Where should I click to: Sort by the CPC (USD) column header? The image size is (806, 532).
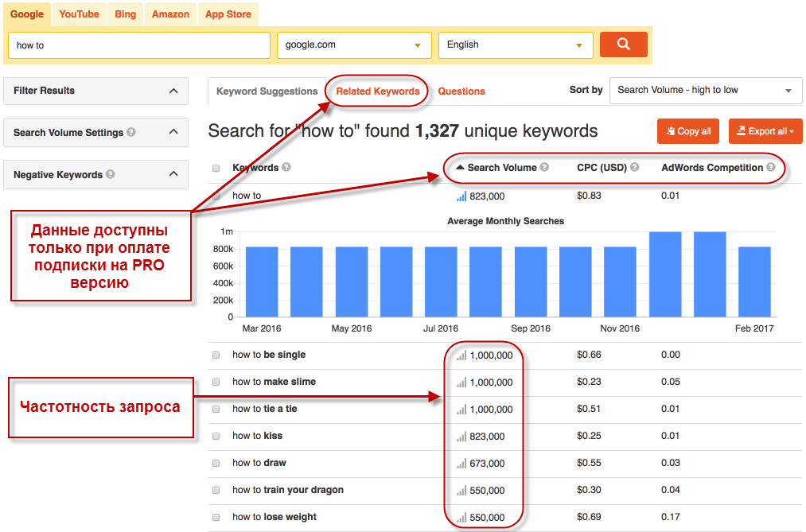click(602, 168)
